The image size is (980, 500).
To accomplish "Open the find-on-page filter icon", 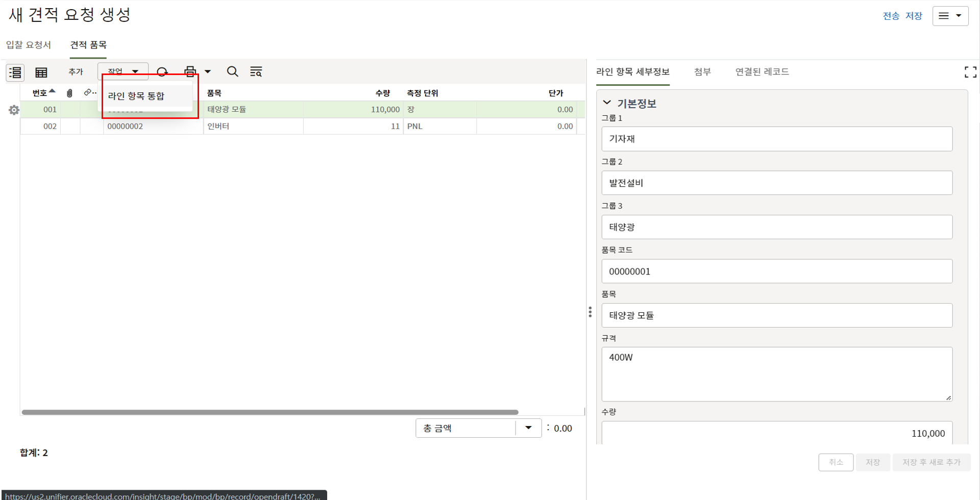I will point(256,72).
